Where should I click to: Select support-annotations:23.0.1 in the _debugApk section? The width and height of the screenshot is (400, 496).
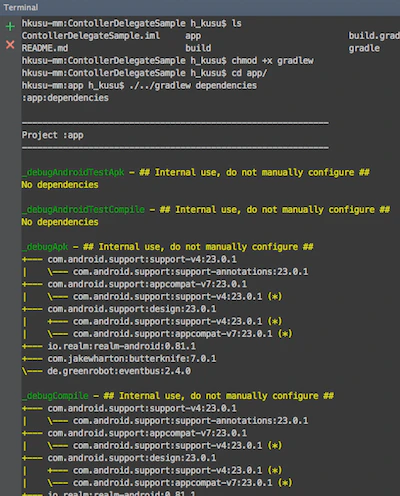tap(191, 272)
